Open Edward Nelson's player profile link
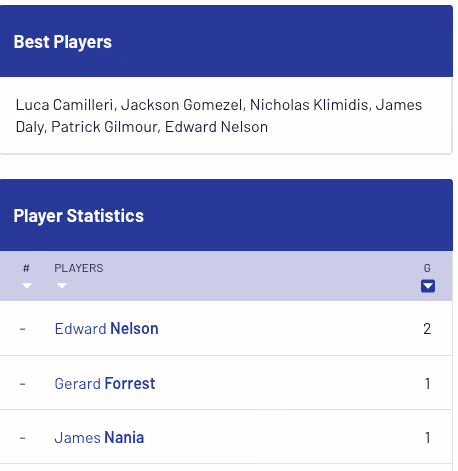The width and height of the screenshot is (458, 471). click(x=106, y=329)
